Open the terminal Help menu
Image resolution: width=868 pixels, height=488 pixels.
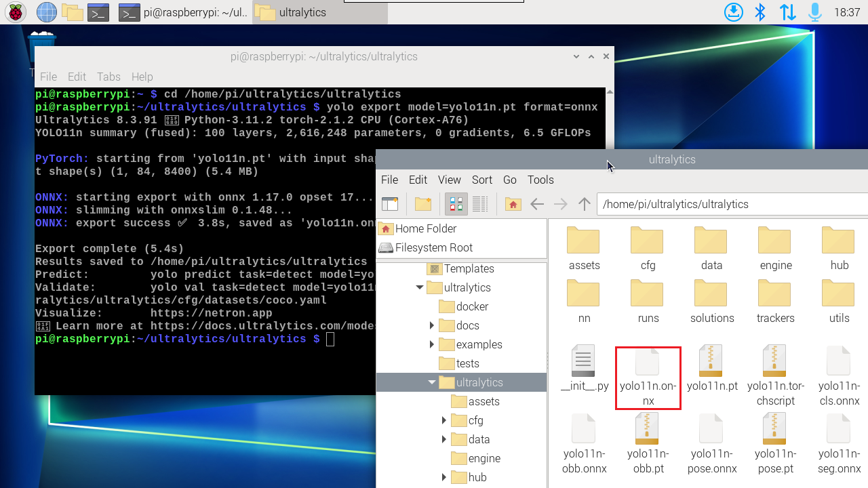pyautogui.click(x=142, y=77)
